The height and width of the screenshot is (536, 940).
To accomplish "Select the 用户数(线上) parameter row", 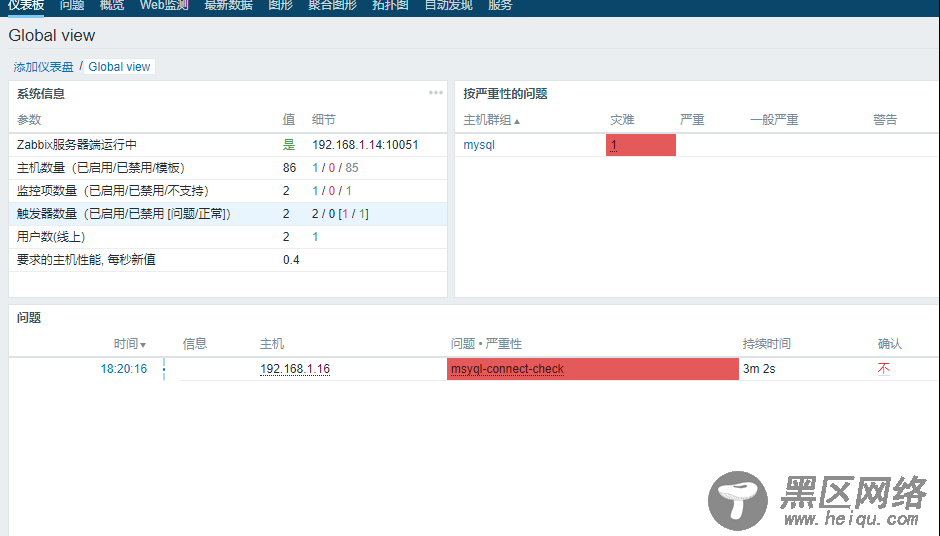I will click(x=228, y=237).
